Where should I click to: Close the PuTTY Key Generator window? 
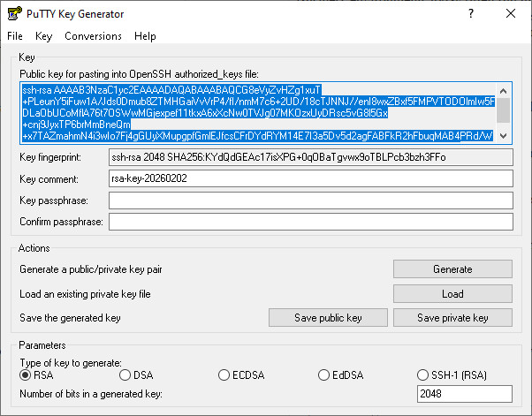click(x=512, y=14)
